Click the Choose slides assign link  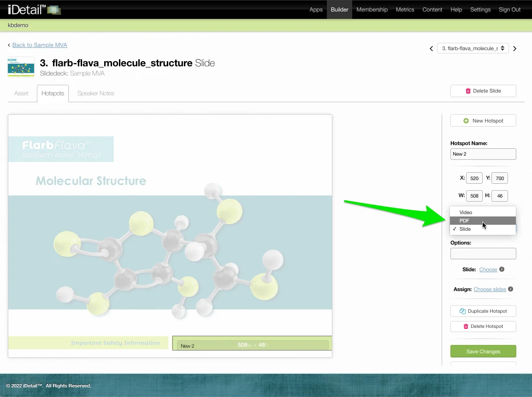point(490,289)
